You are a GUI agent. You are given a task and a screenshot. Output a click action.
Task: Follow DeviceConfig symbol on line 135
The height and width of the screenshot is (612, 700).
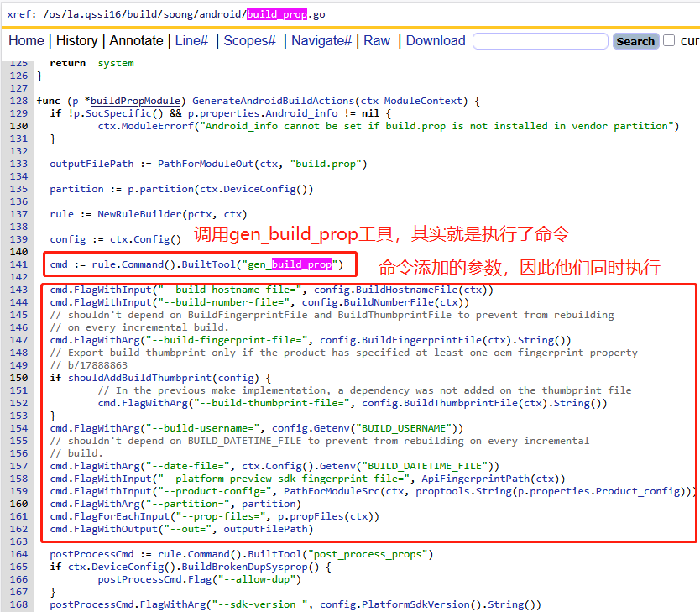260,189
